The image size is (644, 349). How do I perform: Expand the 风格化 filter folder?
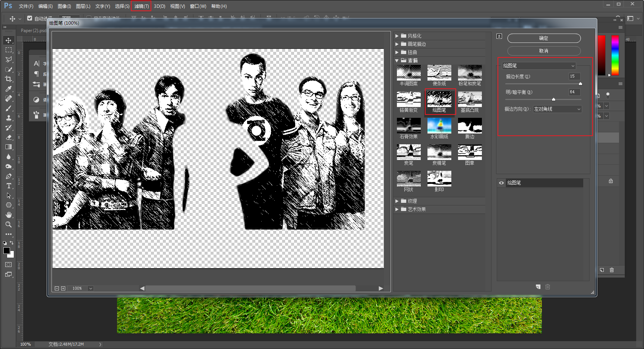click(x=397, y=36)
